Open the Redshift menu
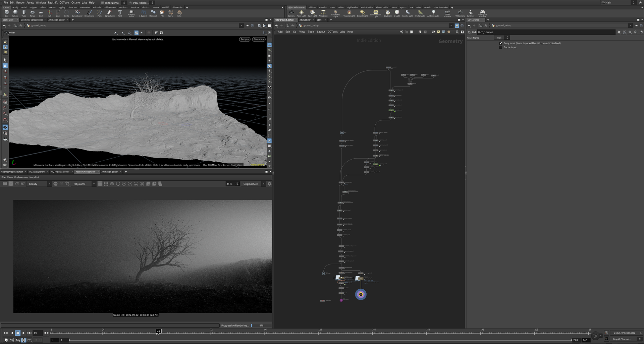Screen dimensions: 644x344 (x=53, y=3)
